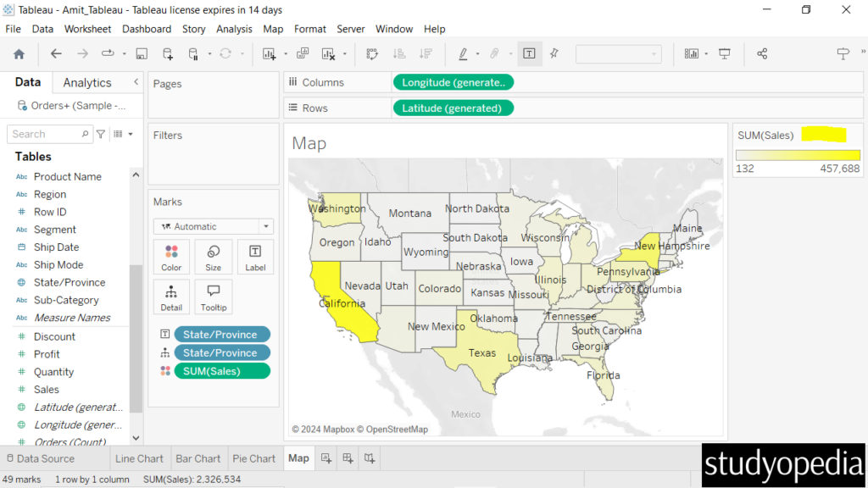
Task: Open the fit view dropdown in toolbar
Action: (x=618, y=53)
